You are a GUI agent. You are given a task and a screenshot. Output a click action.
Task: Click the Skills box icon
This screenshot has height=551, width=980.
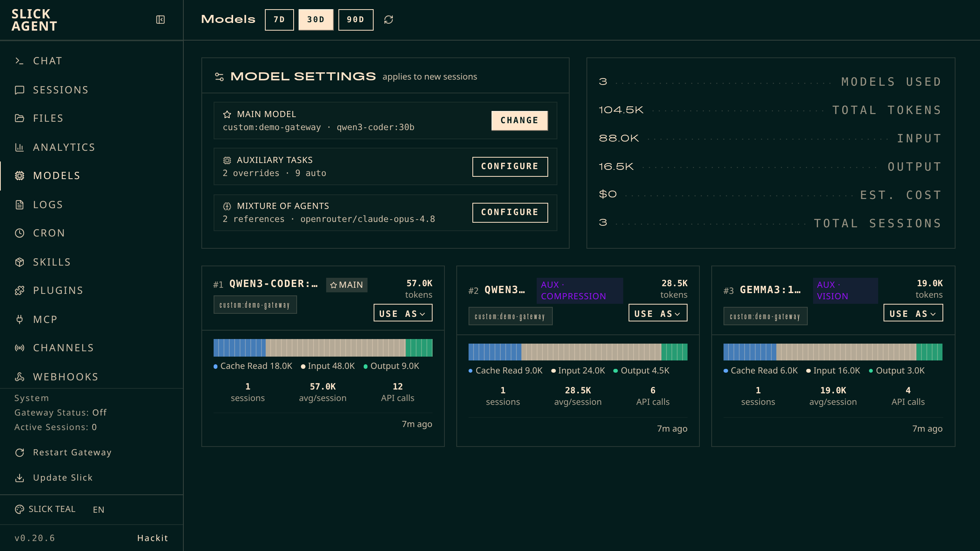pos(19,262)
